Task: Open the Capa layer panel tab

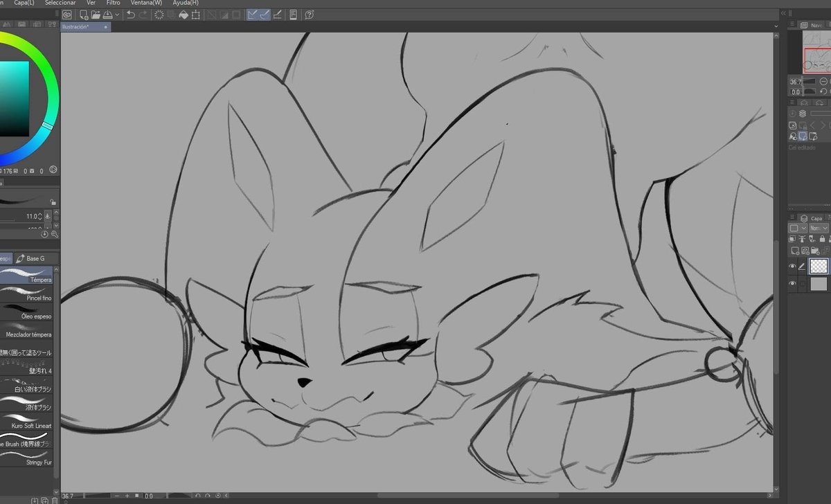Action: click(812, 218)
